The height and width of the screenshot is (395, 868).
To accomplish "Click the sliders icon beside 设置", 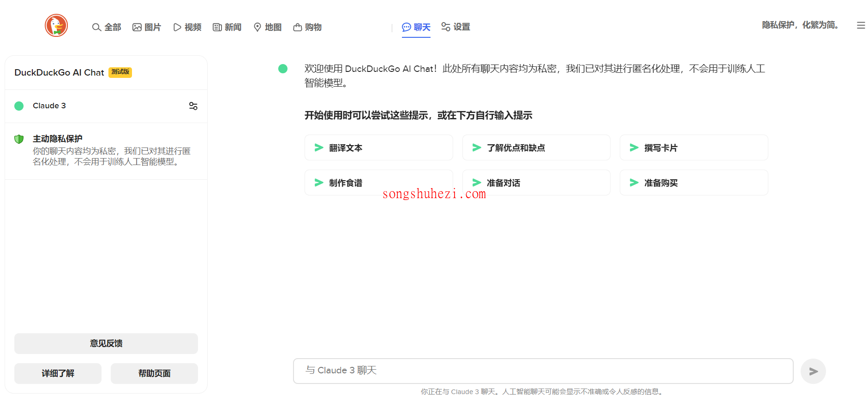I will (446, 27).
